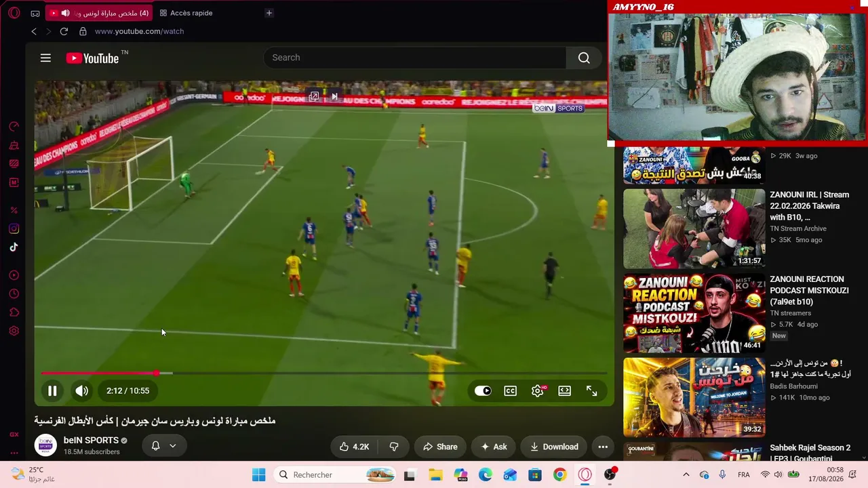Open the sidebar three-dots setup menu
The width and height of the screenshot is (868, 488).
coord(14,453)
